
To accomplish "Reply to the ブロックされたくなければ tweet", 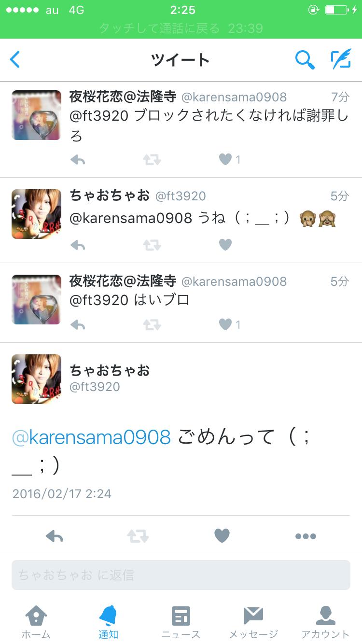I will [78, 159].
